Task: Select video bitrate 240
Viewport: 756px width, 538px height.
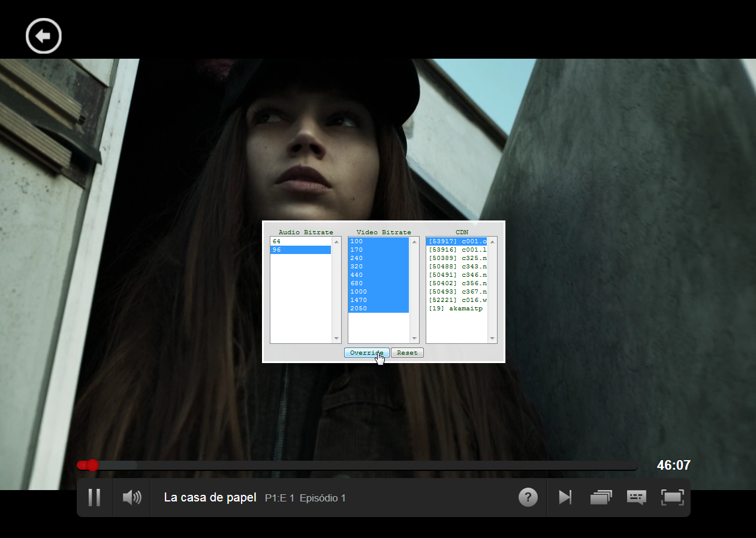Action: point(378,258)
